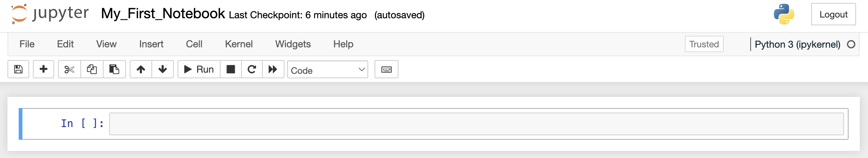This screenshot has height=158, width=868.
Task: Cut selected cell using scissors icon
Action: [70, 69]
